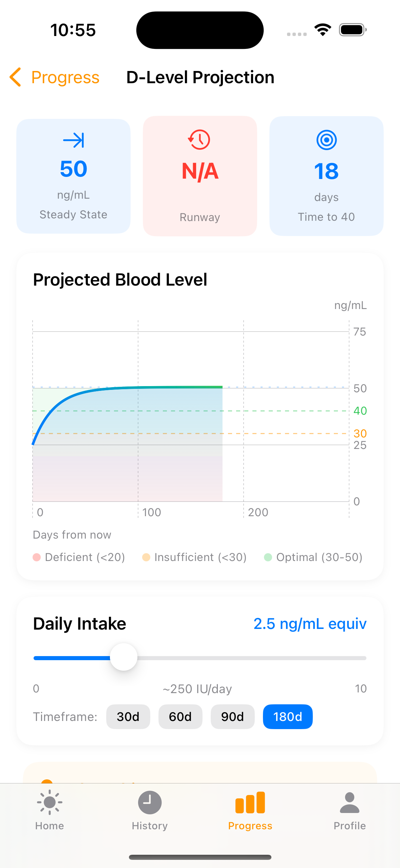Tap the Optimal (30-50) legend entry
The image size is (400, 868).
point(313,557)
